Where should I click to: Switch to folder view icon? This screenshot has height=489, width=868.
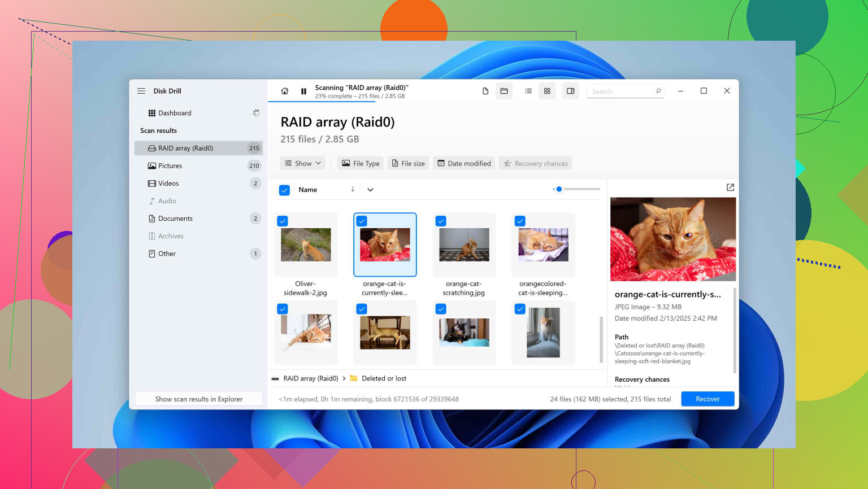[x=504, y=91]
